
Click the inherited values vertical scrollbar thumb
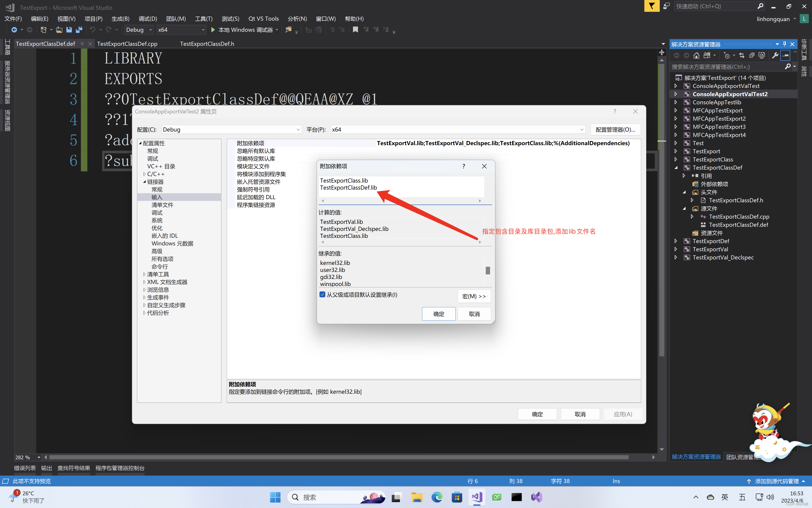pyautogui.click(x=488, y=271)
